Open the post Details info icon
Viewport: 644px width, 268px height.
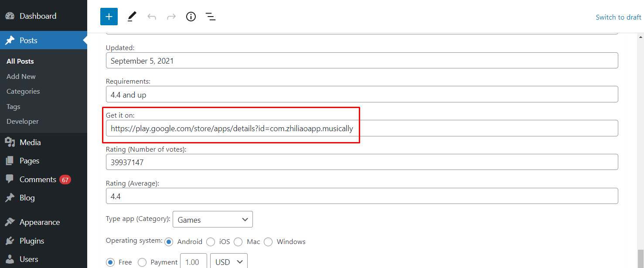pyautogui.click(x=191, y=17)
